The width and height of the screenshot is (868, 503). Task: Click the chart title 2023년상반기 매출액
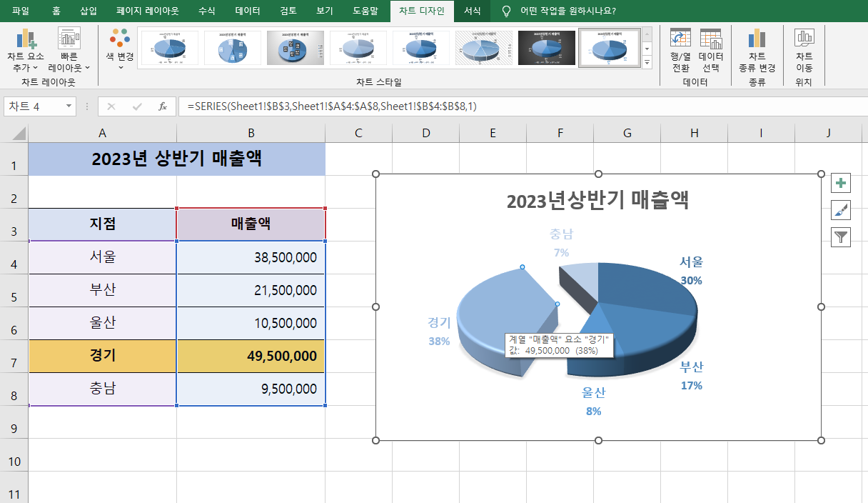click(x=597, y=201)
